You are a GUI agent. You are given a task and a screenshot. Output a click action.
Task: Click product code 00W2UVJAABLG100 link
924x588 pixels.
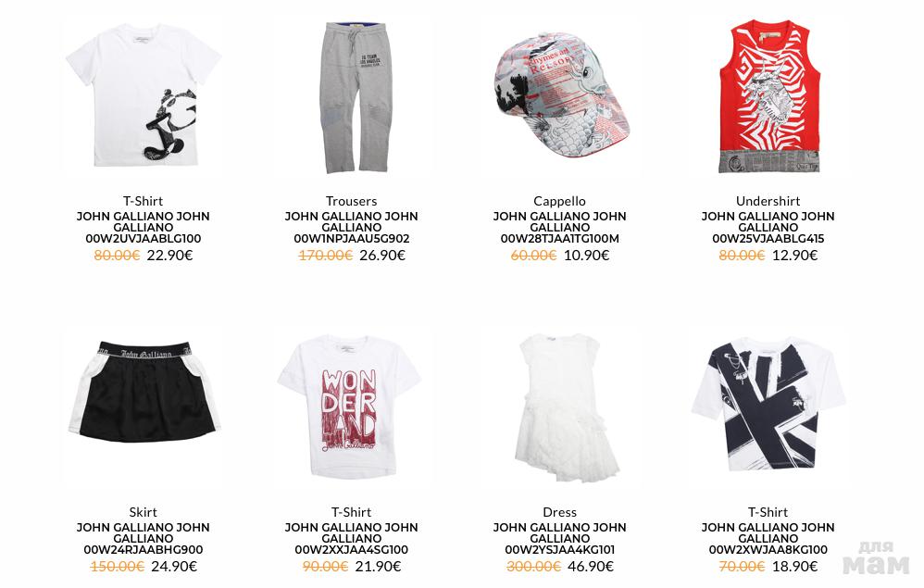coord(144,239)
